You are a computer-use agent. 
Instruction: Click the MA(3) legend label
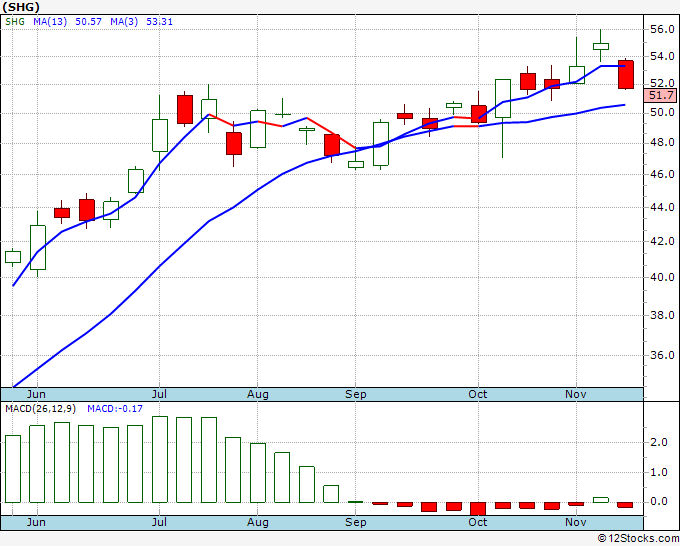pos(124,22)
